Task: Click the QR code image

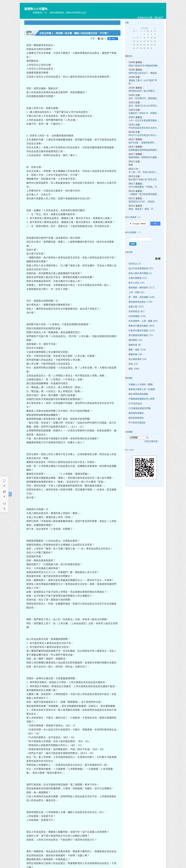Action: click(x=144, y=467)
